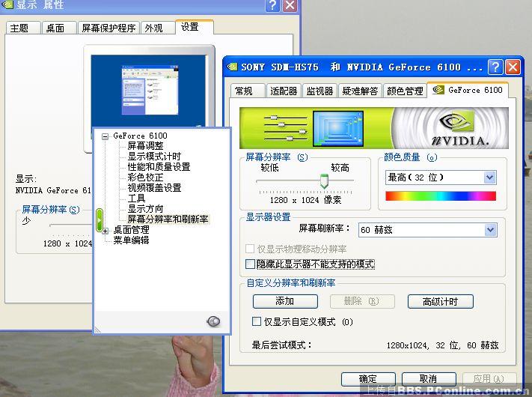Click the screen resolution slider thumb in the SONY dialog
The height and width of the screenshot is (397, 532).
[x=324, y=181]
